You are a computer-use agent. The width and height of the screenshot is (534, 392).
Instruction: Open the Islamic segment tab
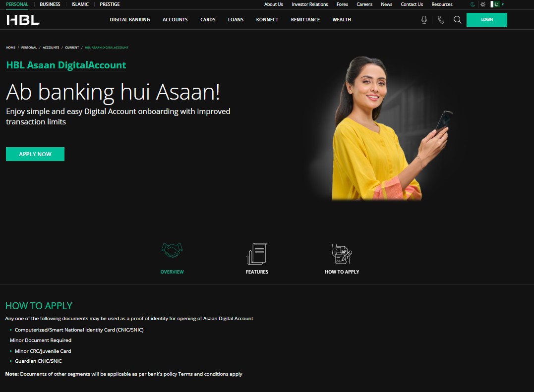coord(80,4)
